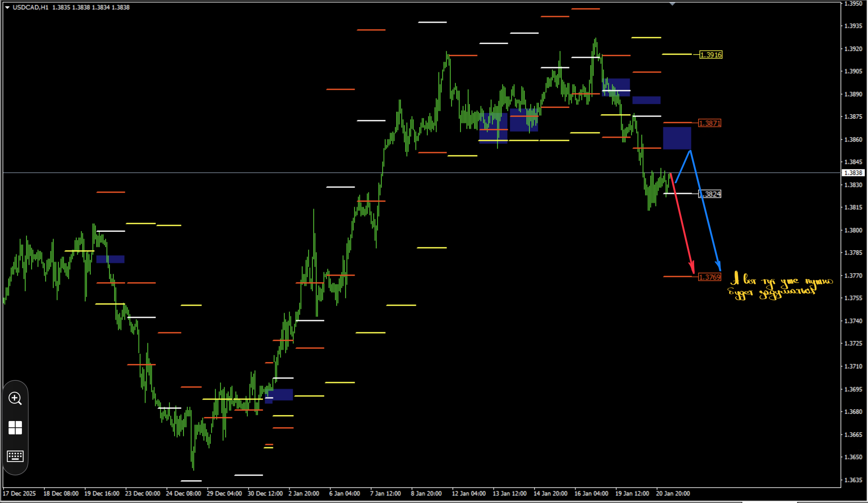This screenshot has height=503, width=868.
Task: Click the 12 Jan 04:00 time label
Action: coord(469,493)
